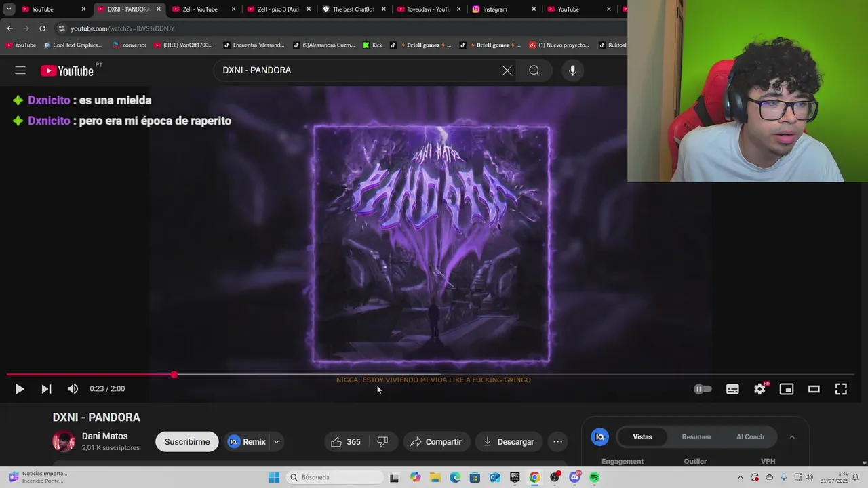Screen dimensions: 868x488
Task: Click the browser address bar
Action: pos(339,28)
